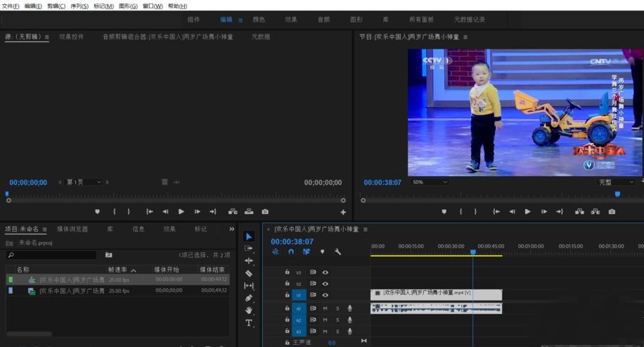This screenshot has width=644, height=347.
Task: Toggle the lock on track V3
Action: (x=288, y=272)
